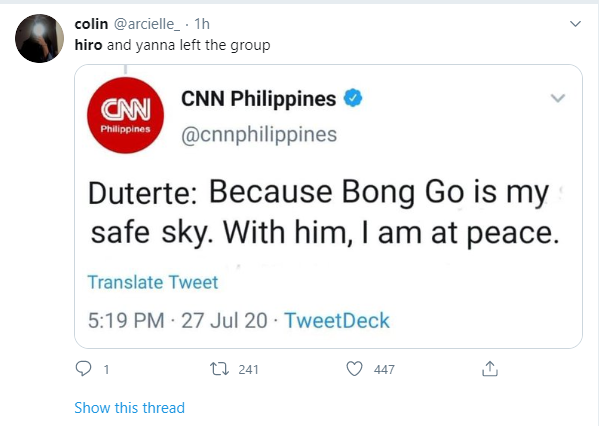Image resolution: width=602 pixels, height=426 pixels.
Task: Open the TweetDeck source link
Action: (x=337, y=321)
